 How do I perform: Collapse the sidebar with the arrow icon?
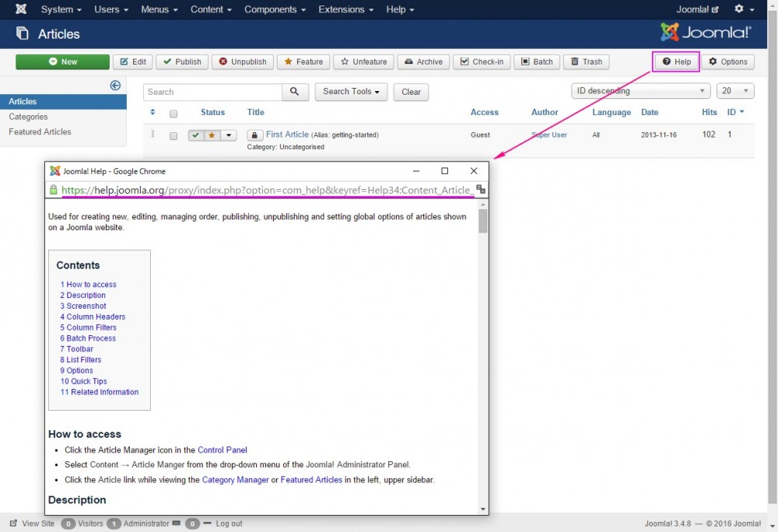coord(115,86)
